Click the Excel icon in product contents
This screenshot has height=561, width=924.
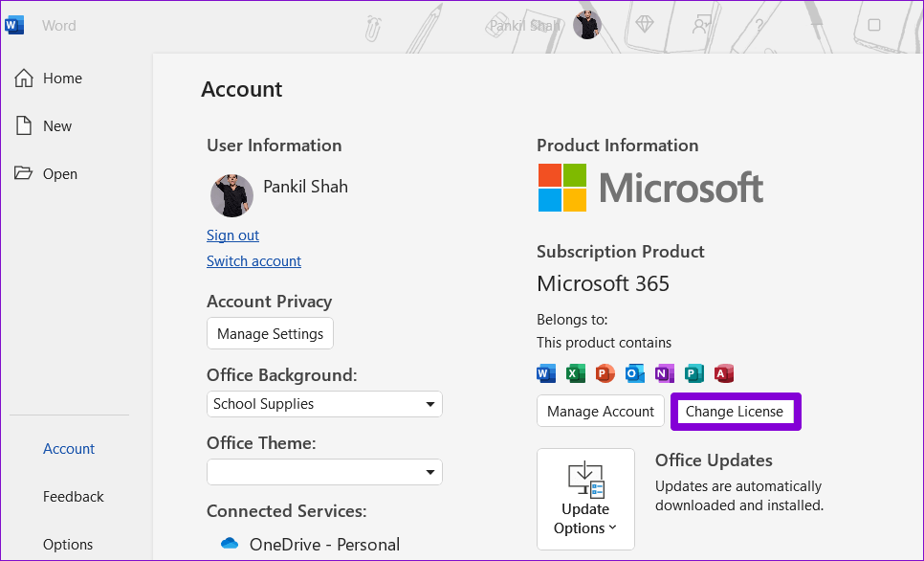coord(576,373)
